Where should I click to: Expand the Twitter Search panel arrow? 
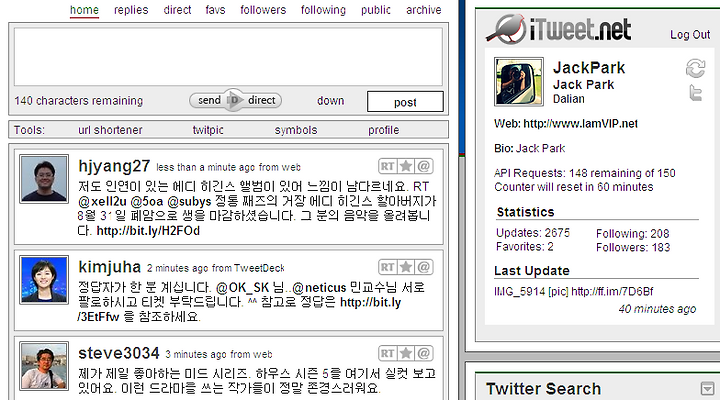tap(708, 389)
